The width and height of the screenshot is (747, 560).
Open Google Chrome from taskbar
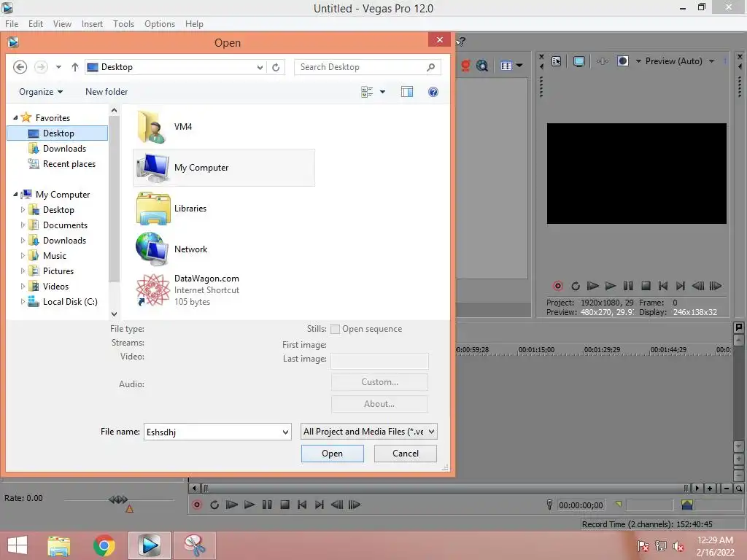[x=104, y=545]
